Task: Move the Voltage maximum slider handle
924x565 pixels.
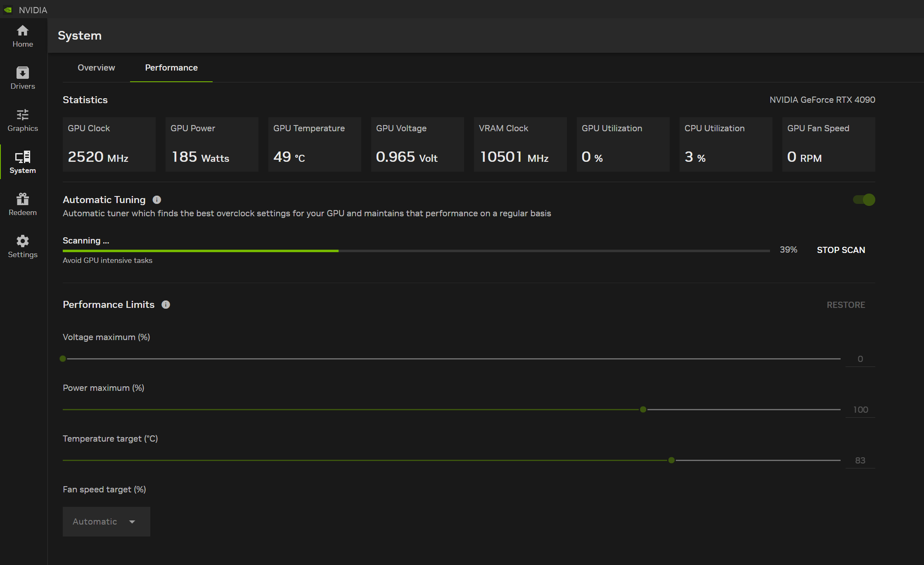Action: [x=63, y=358]
